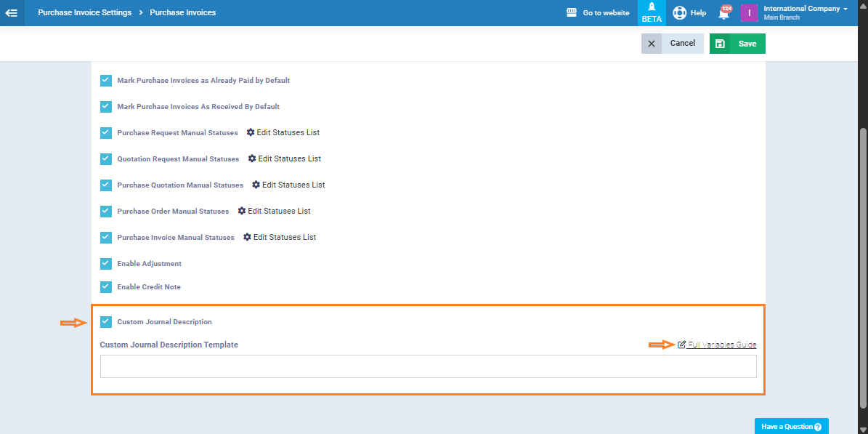The width and height of the screenshot is (868, 434).
Task: Click the Have a Question button
Action: click(x=791, y=427)
